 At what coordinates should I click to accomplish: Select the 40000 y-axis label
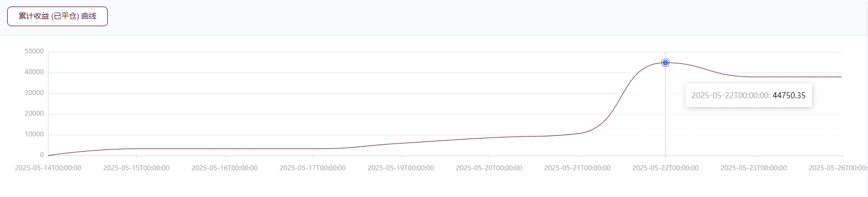[x=34, y=72]
